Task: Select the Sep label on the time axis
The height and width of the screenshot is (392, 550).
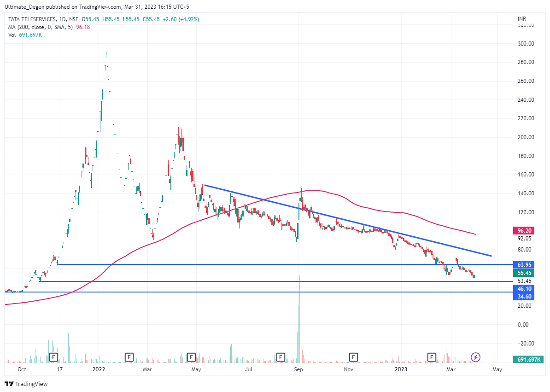Action: (298, 369)
